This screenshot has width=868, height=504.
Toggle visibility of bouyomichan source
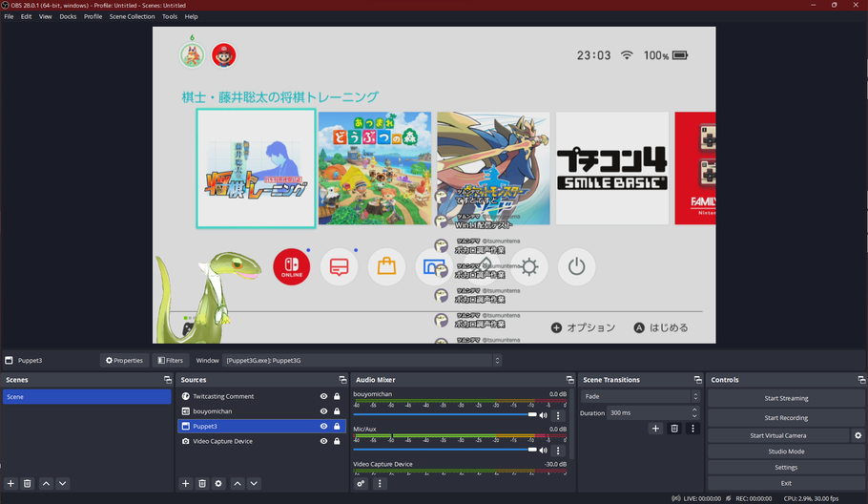[x=324, y=411]
